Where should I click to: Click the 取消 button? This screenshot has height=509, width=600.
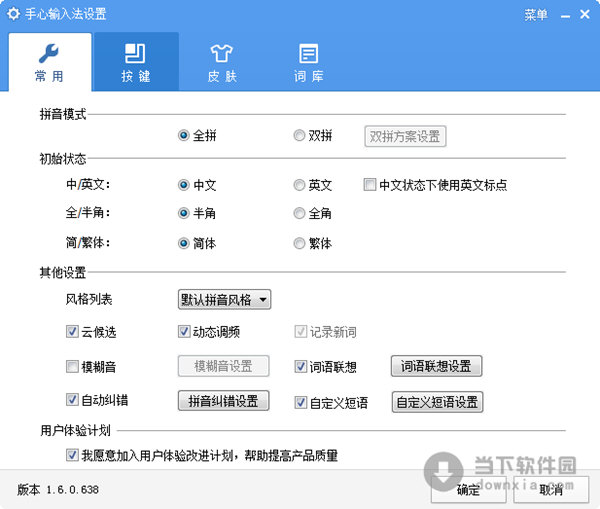click(x=551, y=489)
